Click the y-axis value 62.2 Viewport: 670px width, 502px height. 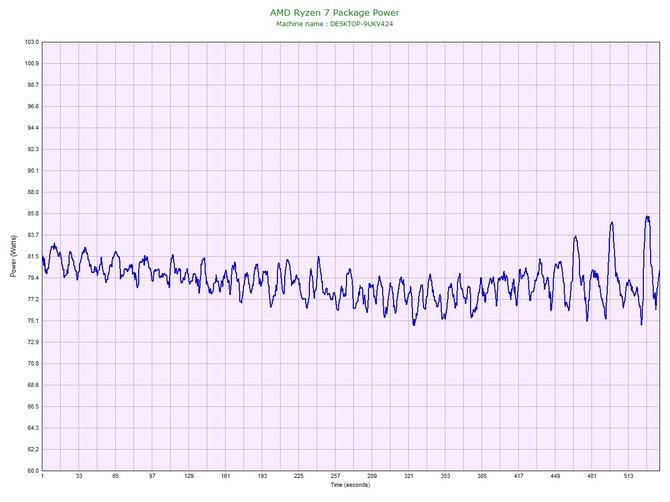(33, 449)
